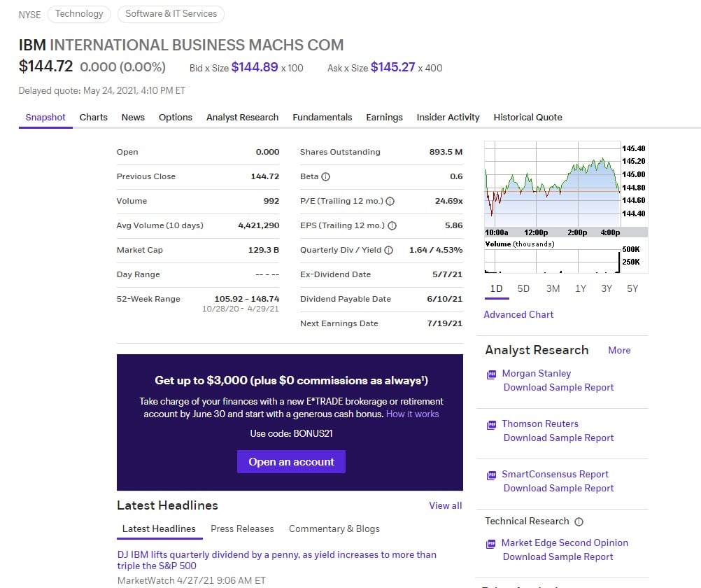Viewport: 701px width, 588px height.
Task: Click the Shares Outstanding value 893.5 M
Action: tap(446, 152)
